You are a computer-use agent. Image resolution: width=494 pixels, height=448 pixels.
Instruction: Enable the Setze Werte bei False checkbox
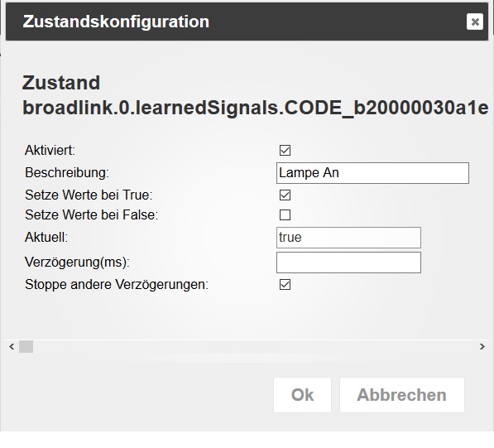tap(285, 215)
